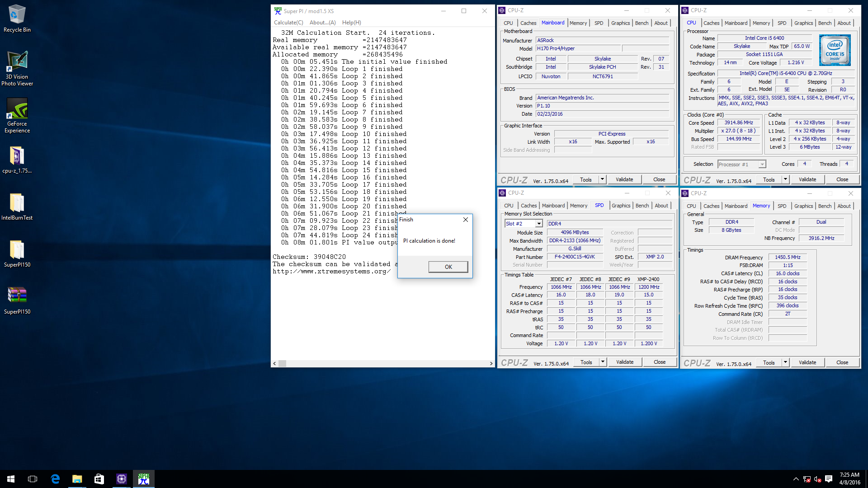
Task: Click Validate in Mainboard CPU-Z window
Action: click(x=624, y=179)
